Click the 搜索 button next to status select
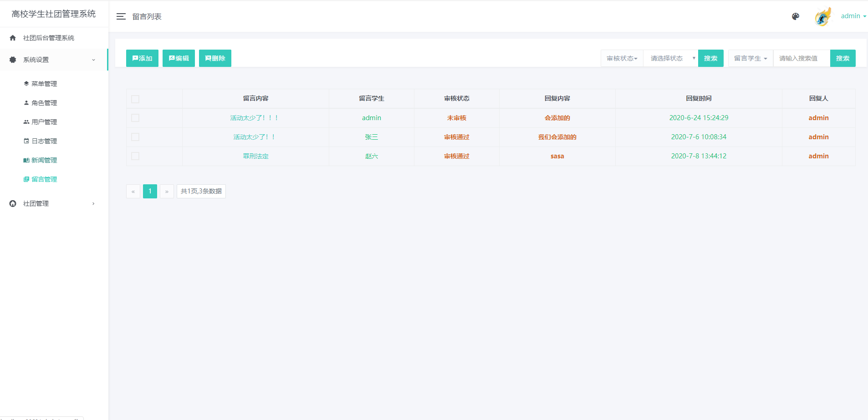The height and width of the screenshot is (420, 868). (x=711, y=58)
